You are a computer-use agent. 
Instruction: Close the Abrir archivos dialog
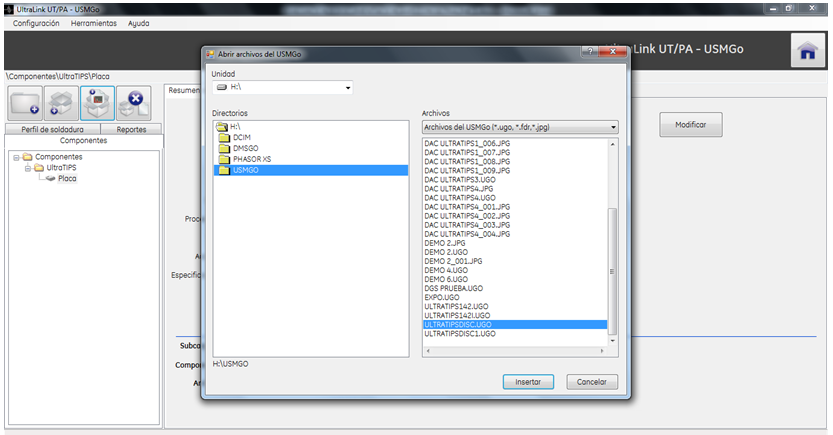(613, 52)
